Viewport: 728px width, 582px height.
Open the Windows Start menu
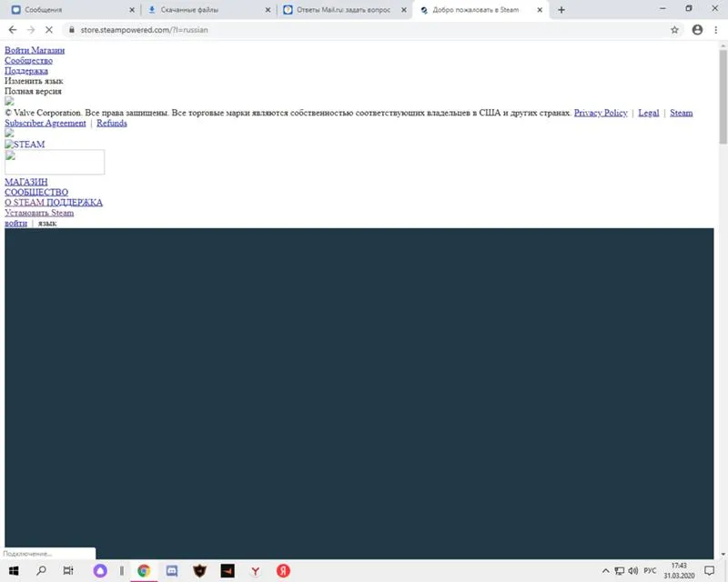click(14, 571)
